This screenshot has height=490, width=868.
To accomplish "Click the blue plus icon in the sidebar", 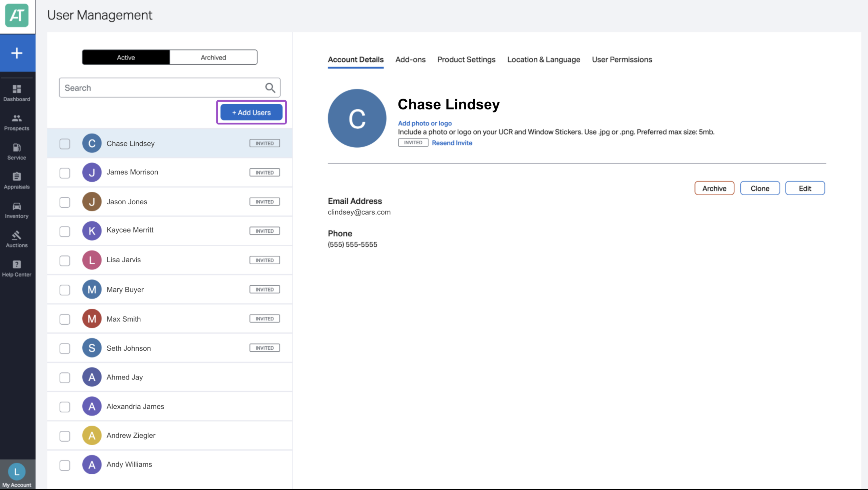I will [17, 53].
